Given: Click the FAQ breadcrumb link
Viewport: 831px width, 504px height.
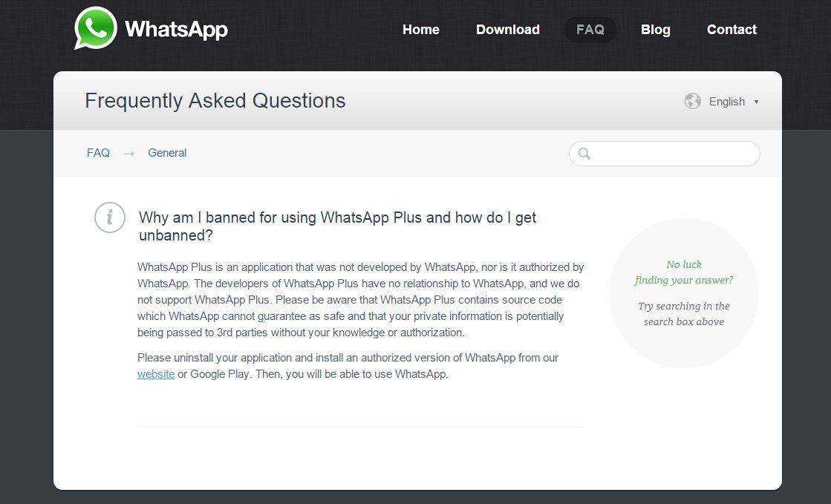Looking at the screenshot, I should 98,153.
